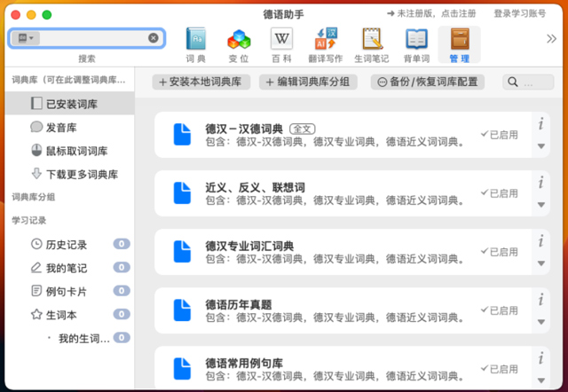
Task: Open the 背单词 vocabulary trainer
Action: [x=416, y=45]
